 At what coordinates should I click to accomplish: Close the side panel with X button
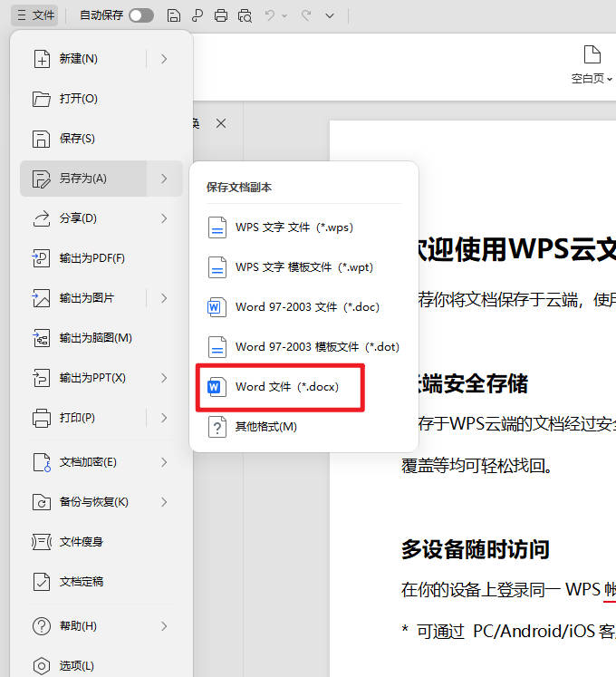click(x=221, y=124)
